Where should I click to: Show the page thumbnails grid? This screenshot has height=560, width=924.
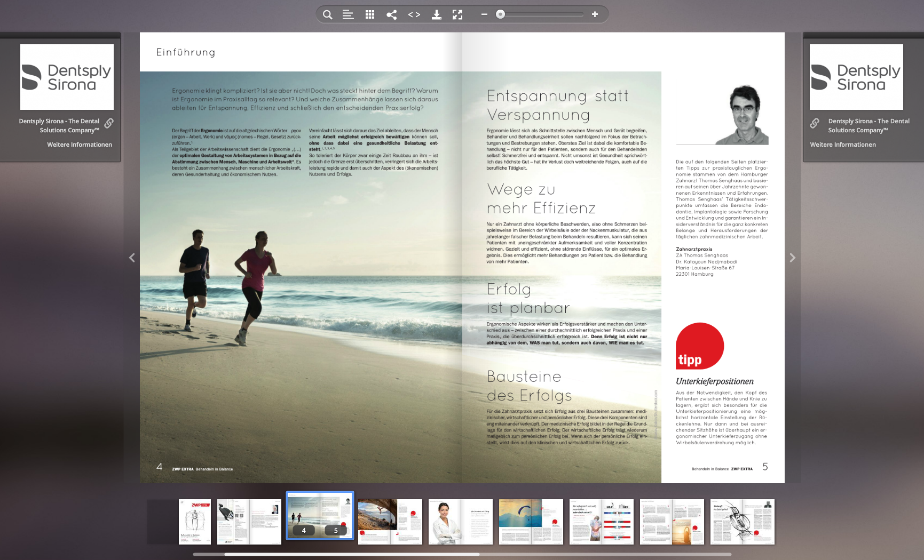(x=370, y=14)
